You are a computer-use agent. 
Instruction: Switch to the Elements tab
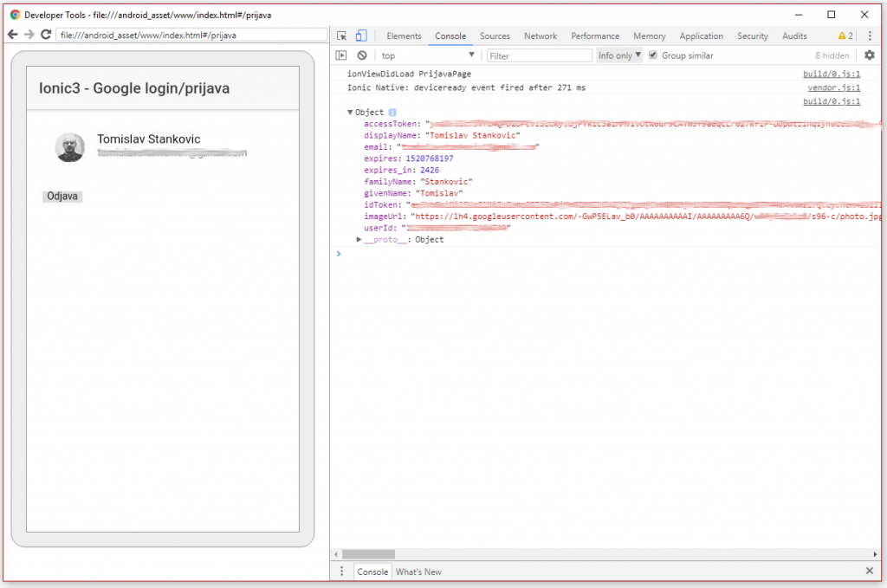click(x=404, y=36)
